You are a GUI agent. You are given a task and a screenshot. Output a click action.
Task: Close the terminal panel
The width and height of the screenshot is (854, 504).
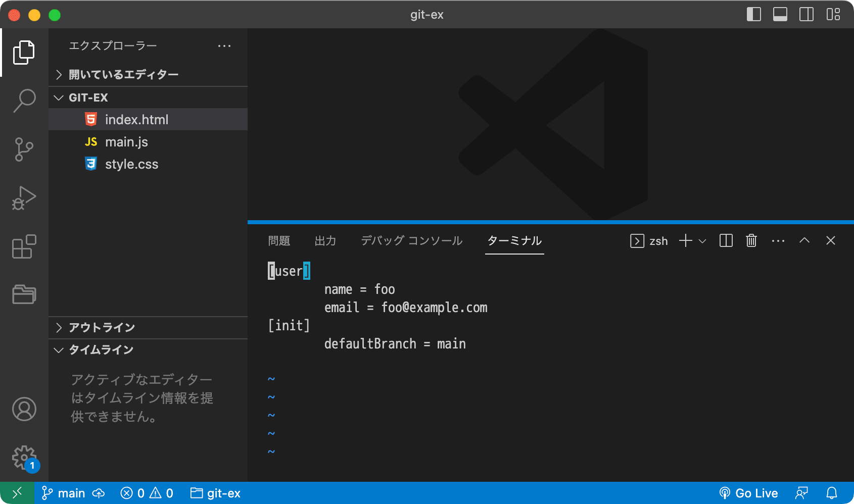coord(831,240)
